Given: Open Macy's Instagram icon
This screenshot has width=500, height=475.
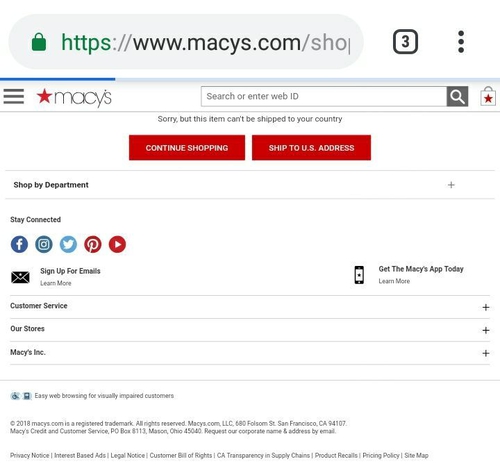Looking at the screenshot, I should click(44, 244).
